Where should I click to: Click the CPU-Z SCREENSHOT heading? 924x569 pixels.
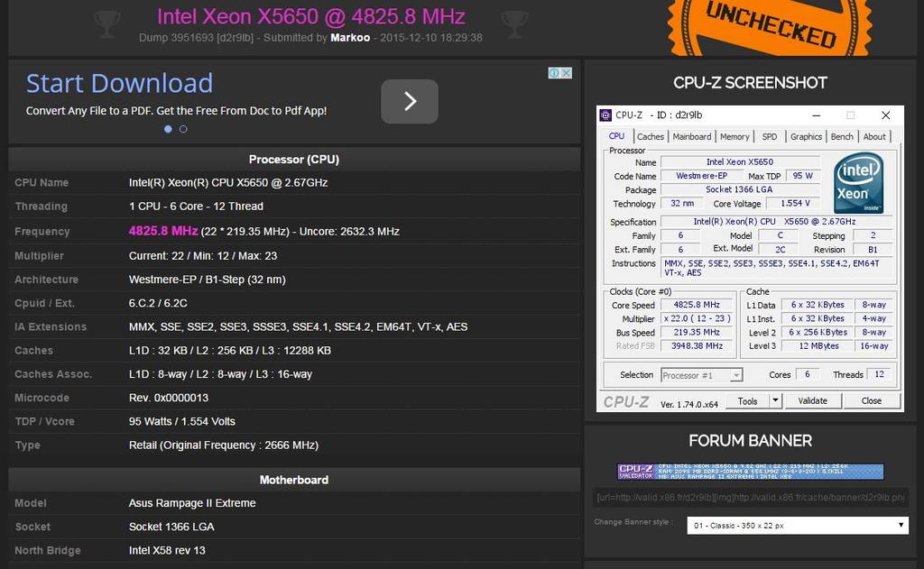[x=750, y=83]
